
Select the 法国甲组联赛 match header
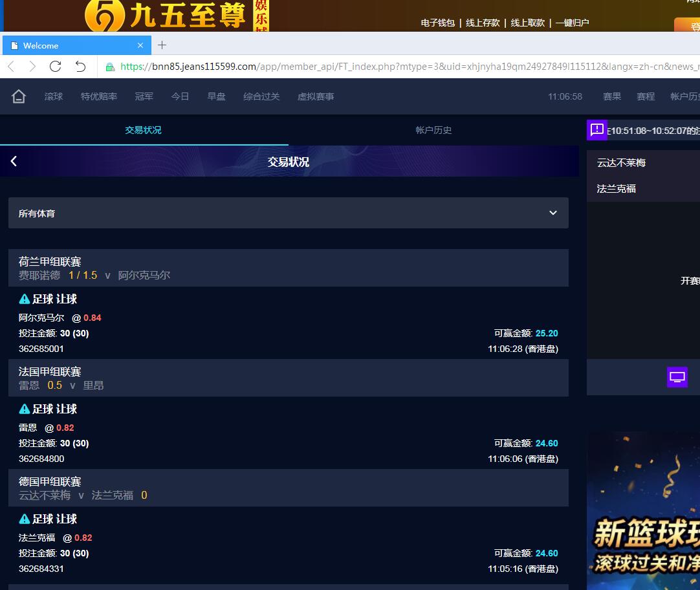[289, 378]
